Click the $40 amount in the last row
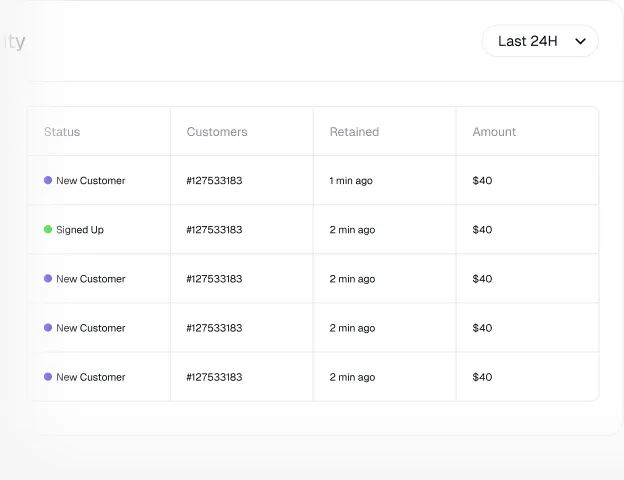 (x=482, y=377)
